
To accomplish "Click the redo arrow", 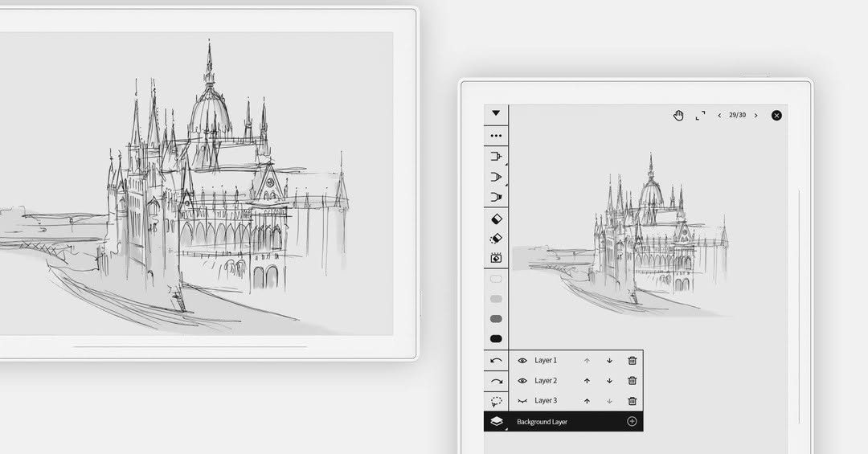I will 497,381.
